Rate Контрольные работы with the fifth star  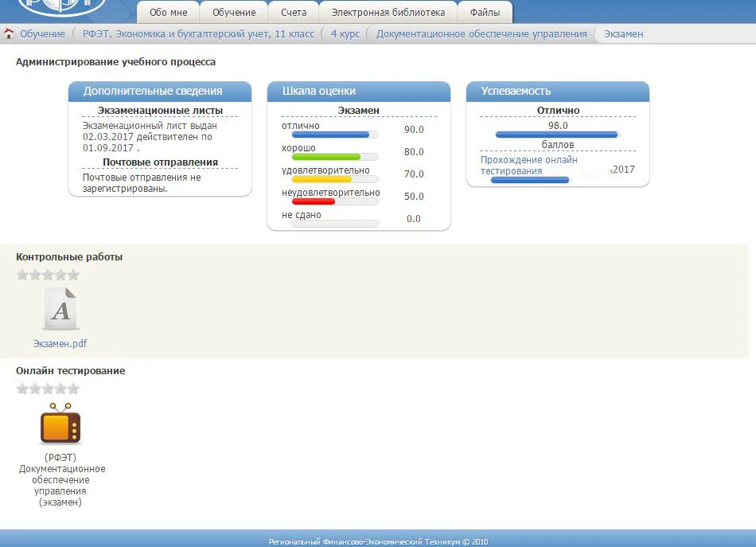[73, 275]
